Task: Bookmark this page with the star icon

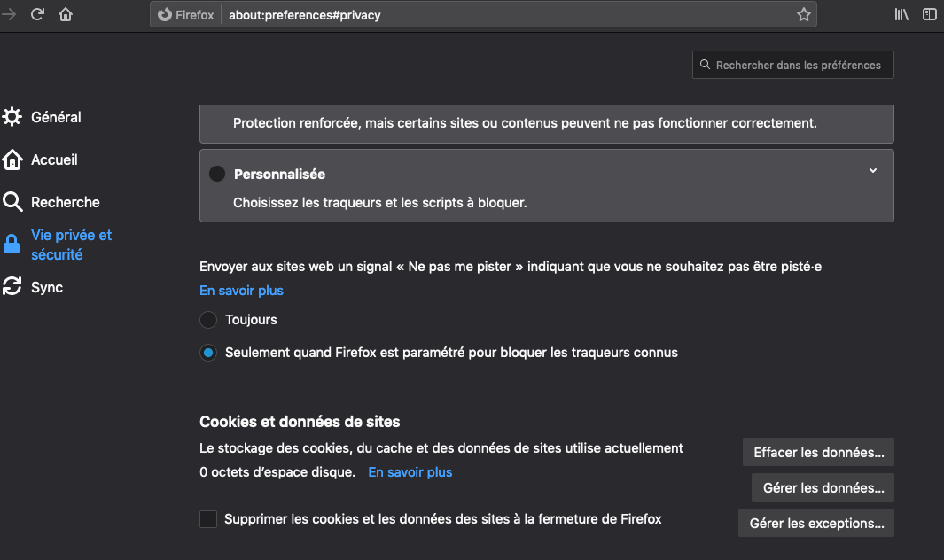Action: 804,14
